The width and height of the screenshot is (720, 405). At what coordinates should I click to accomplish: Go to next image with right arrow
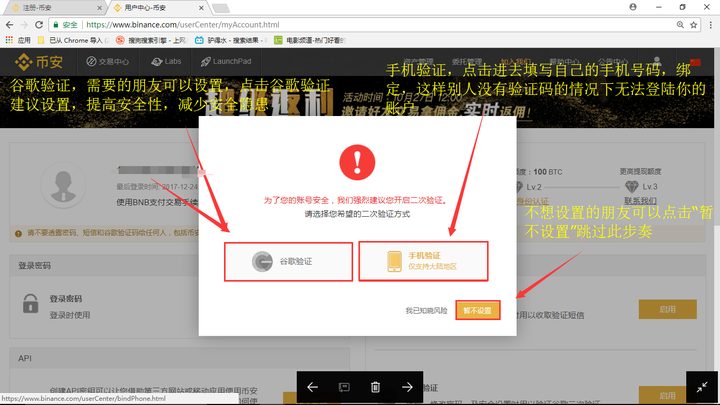pyautogui.click(x=407, y=387)
